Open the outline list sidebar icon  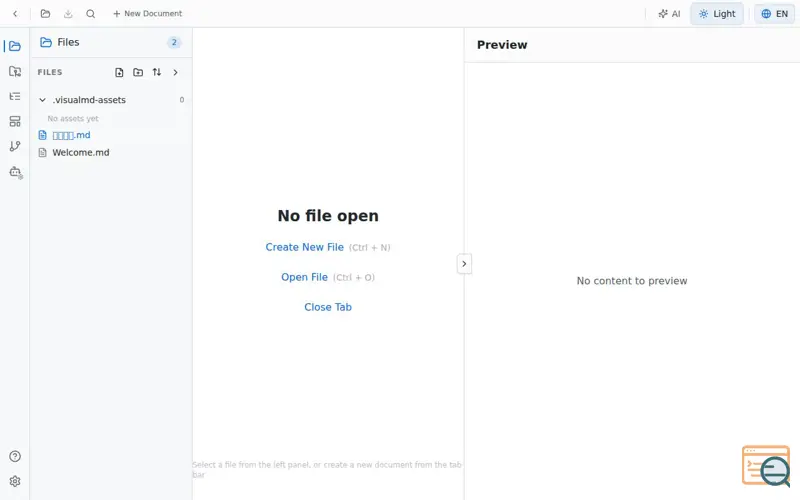tap(15, 96)
